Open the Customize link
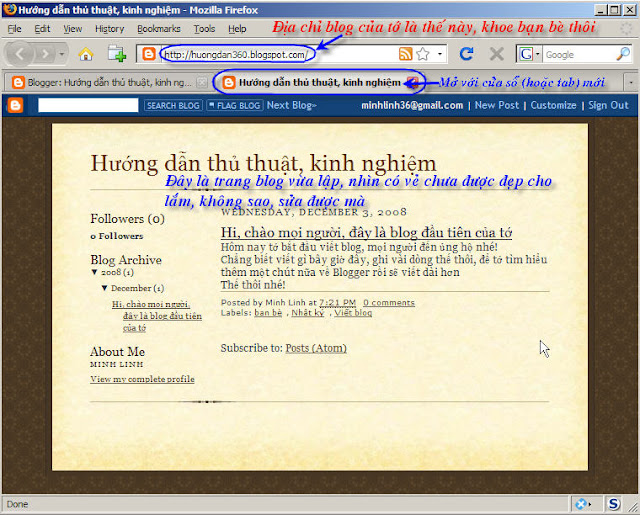 (x=553, y=105)
